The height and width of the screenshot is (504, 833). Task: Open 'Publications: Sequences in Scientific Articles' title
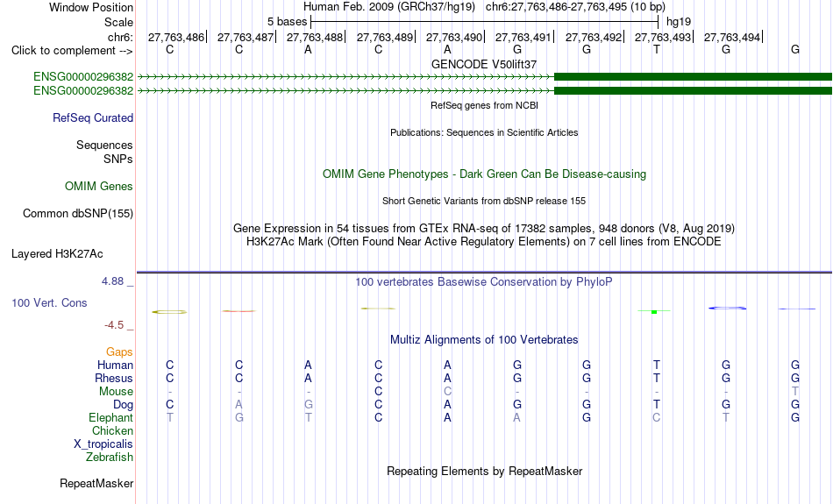click(x=484, y=132)
